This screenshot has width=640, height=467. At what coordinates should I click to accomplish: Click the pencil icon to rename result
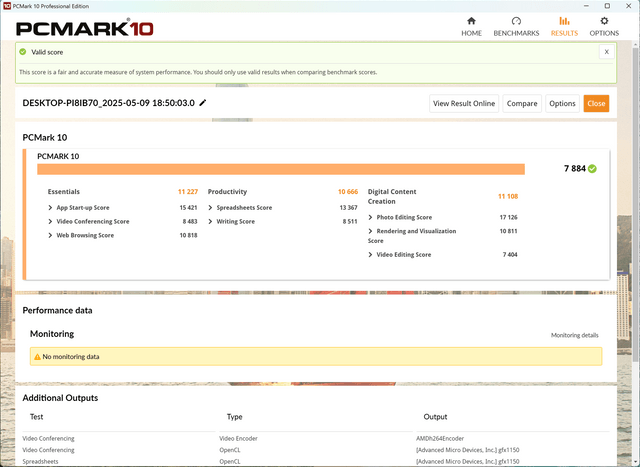pyautogui.click(x=202, y=103)
